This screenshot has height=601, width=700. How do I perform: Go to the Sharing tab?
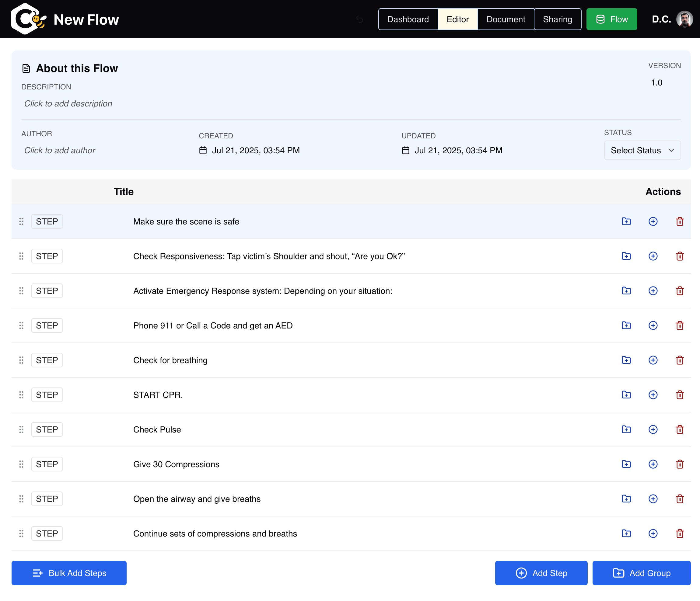tap(558, 19)
